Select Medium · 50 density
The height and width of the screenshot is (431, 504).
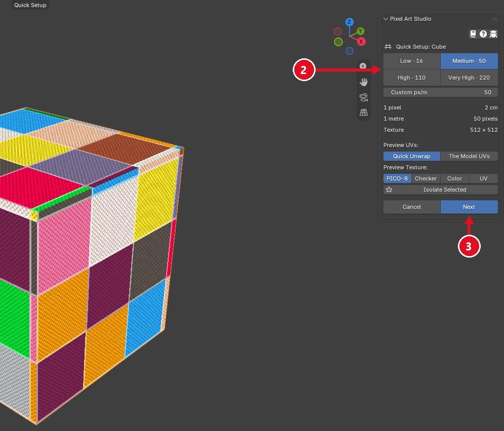469,61
